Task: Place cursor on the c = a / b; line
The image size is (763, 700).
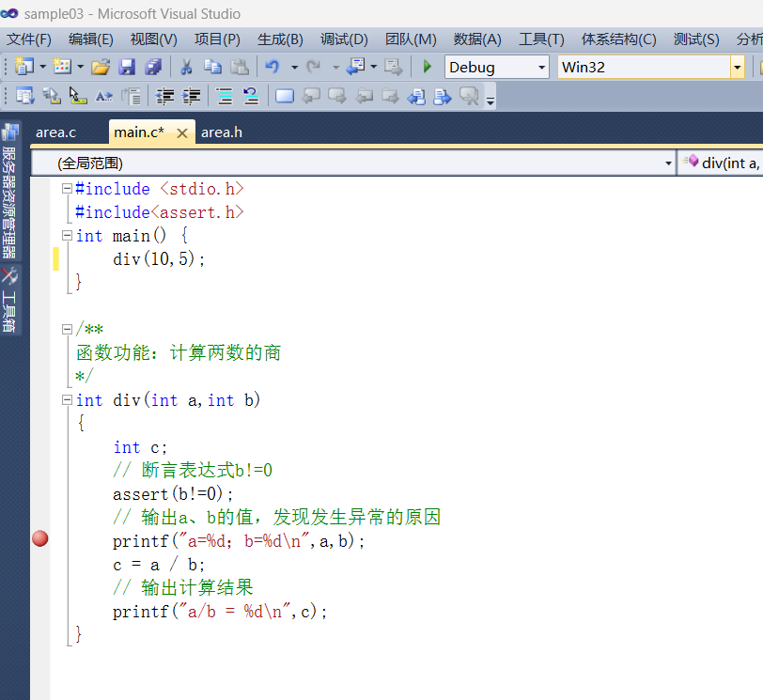Action: coord(159,565)
